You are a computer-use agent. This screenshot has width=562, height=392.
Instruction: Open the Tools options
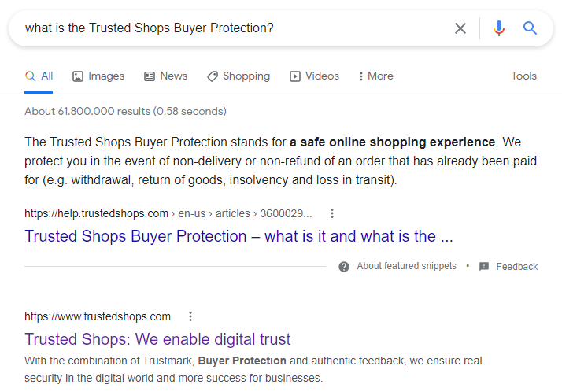[523, 76]
